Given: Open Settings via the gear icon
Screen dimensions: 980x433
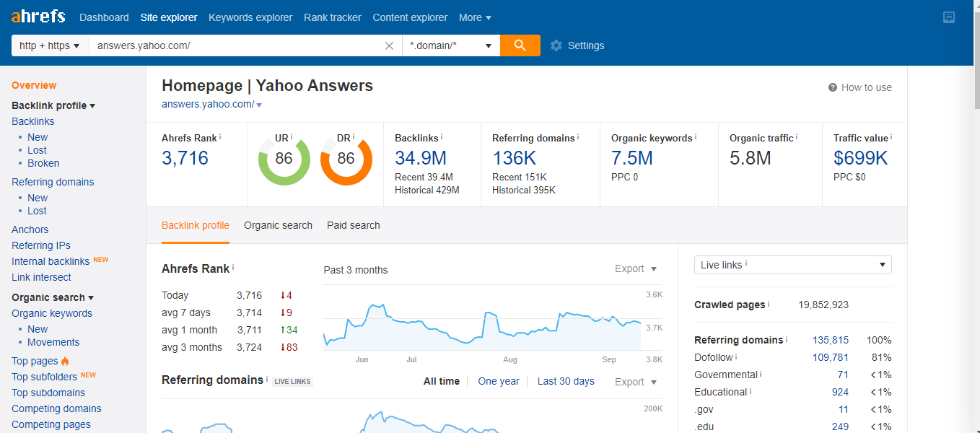Looking at the screenshot, I should tap(556, 45).
